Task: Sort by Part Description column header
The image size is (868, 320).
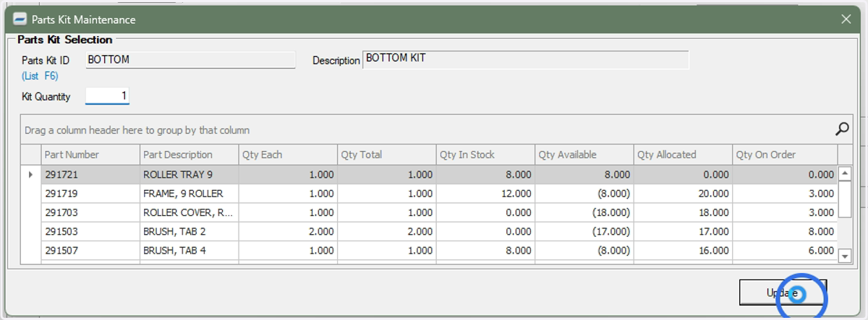Action: [x=190, y=155]
